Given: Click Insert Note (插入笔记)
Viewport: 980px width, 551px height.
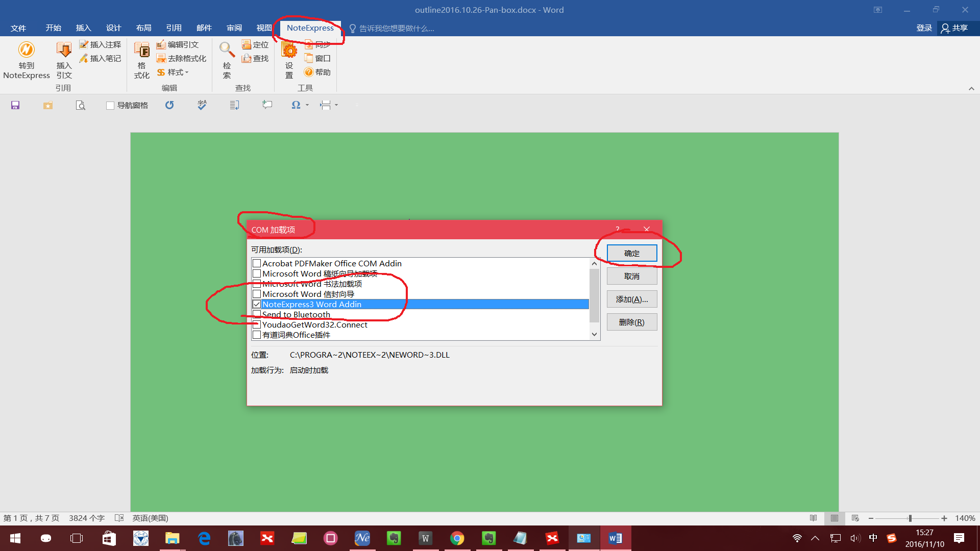Looking at the screenshot, I should click(x=100, y=59).
